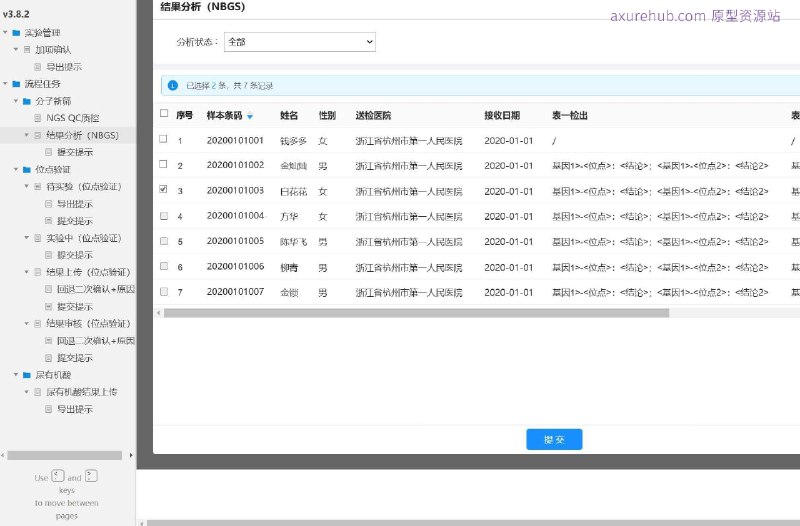
Task: Click the 样本条码 column header
Action: pos(224,115)
